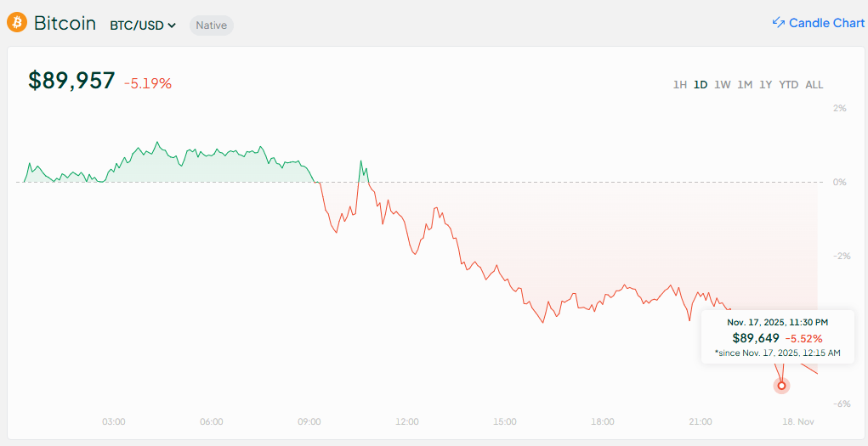The image size is (868, 446).
Task: Show ALL time price history
Action: click(x=814, y=85)
